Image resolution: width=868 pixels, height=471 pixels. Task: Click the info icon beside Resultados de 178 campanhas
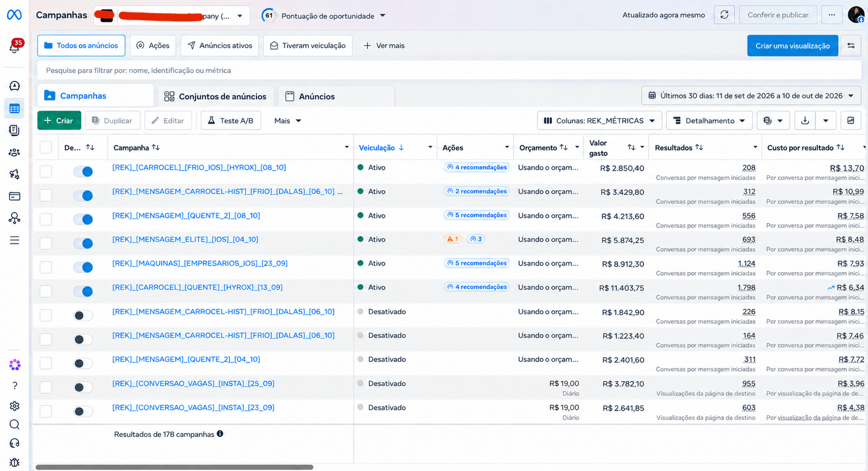pos(220,434)
